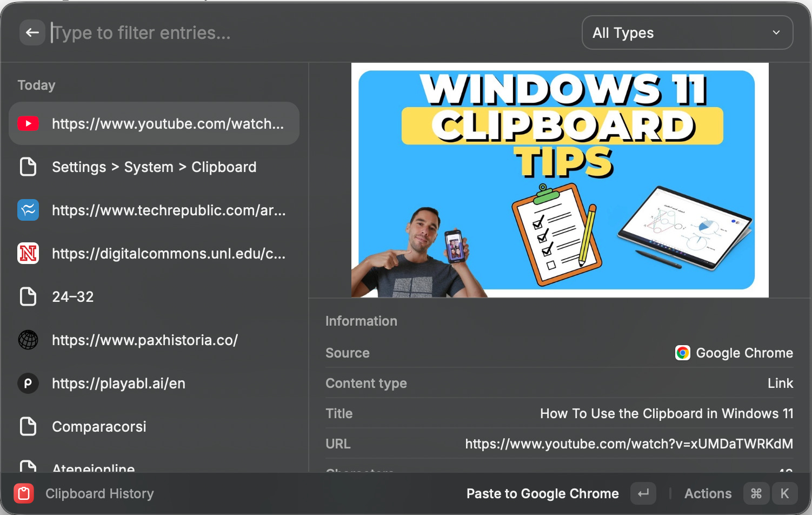Select the '24–32' text entry
Viewport: 812px width, 515px height.
154,296
